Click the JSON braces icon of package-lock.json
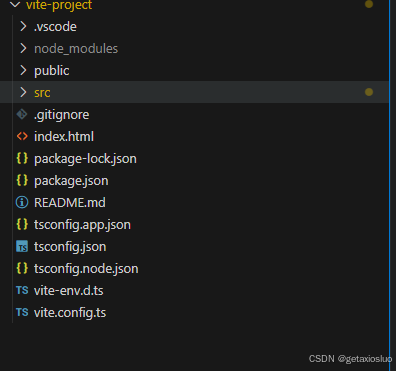Screen dimensions: 396x371 click(22, 158)
